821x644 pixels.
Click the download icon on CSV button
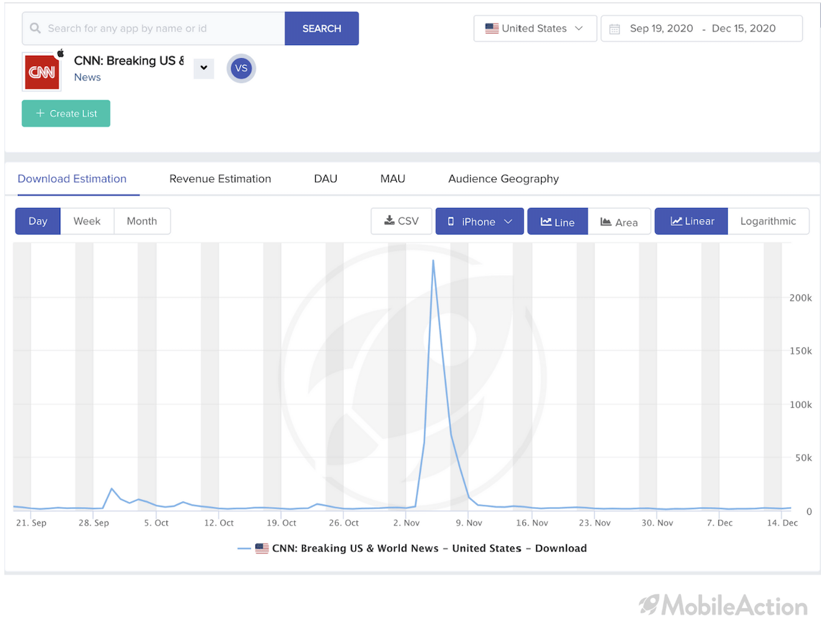(390, 221)
